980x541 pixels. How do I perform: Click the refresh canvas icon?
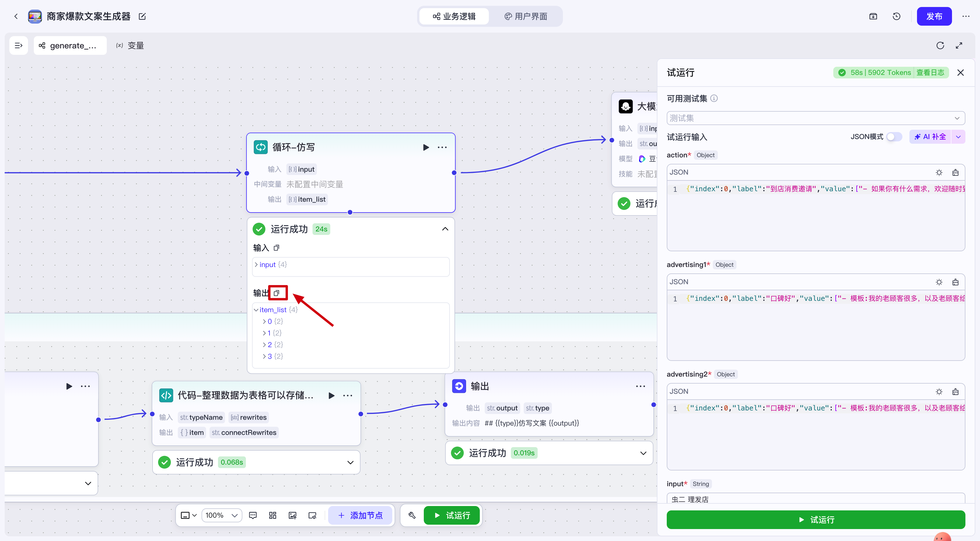(940, 46)
